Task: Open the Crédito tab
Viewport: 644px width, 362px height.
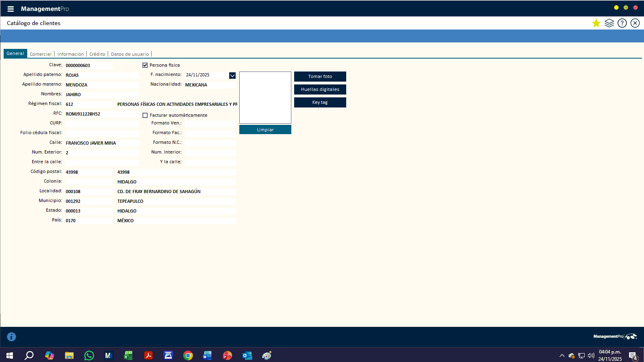Action: pos(97,54)
